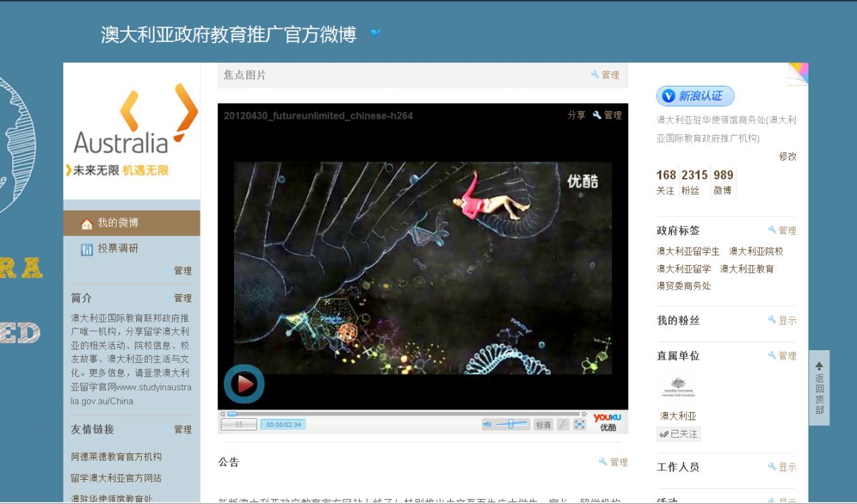
Task: Click the wrench icon beside 直属单位 管理
Action: pyautogui.click(x=772, y=355)
